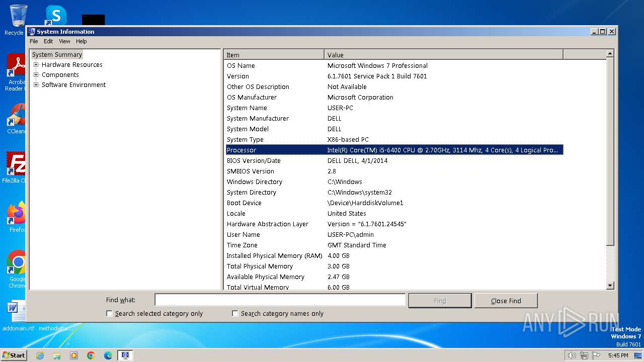Select the OS Manufacturer row
Screen dimensions: 644x362
(394, 97)
